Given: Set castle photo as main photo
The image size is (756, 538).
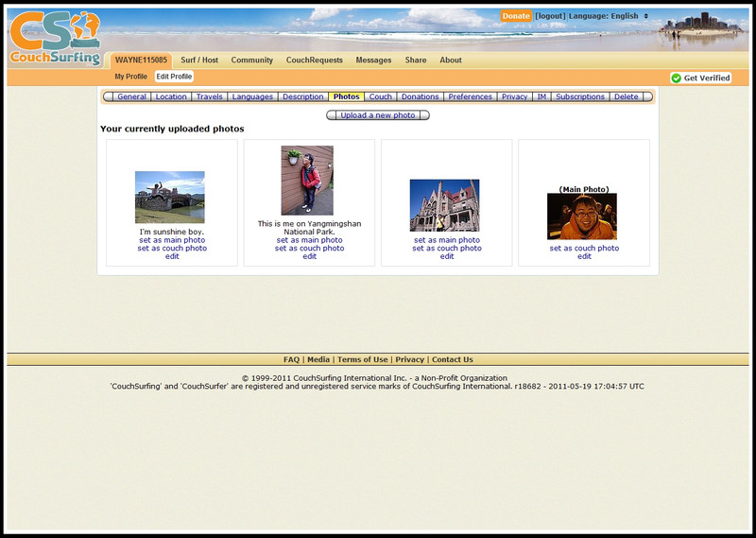Looking at the screenshot, I should pyautogui.click(x=447, y=240).
